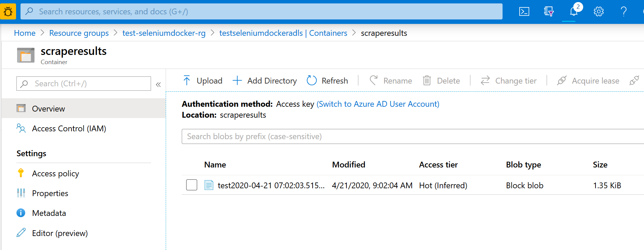Viewport: 644px width, 250px height.
Task: Collapse the left sidebar menu
Action: tap(158, 84)
